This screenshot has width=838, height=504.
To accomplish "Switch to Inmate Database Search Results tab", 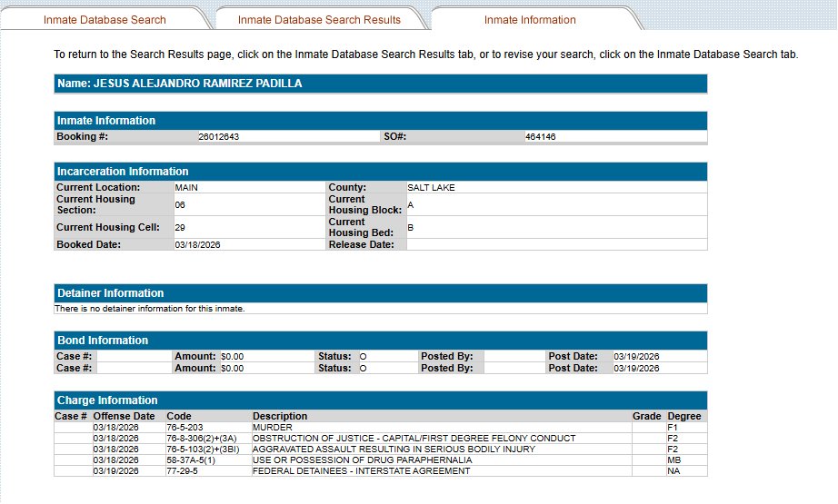I will pyautogui.click(x=319, y=20).
